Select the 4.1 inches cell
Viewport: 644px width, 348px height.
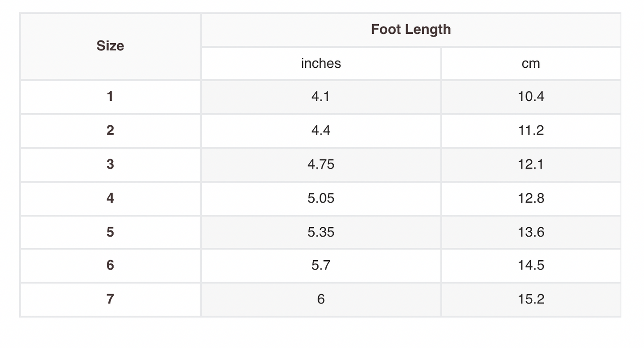click(x=321, y=96)
